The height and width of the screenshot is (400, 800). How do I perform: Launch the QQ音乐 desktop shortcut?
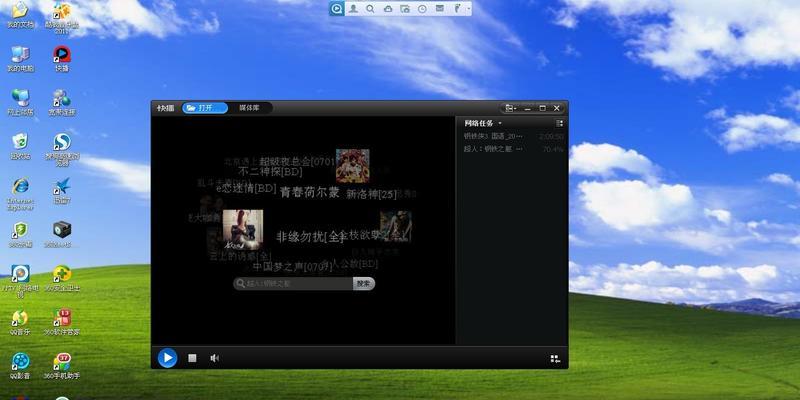(x=20, y=322)
